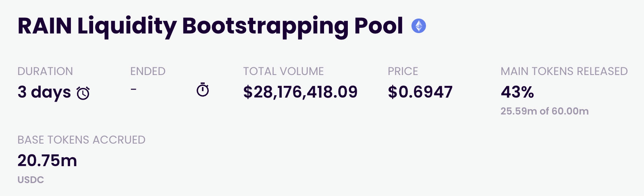Image resolution: width=644 pixels, height=196 pixels.
Task: Click the dash value under ENDED
Action: (133, 89)
